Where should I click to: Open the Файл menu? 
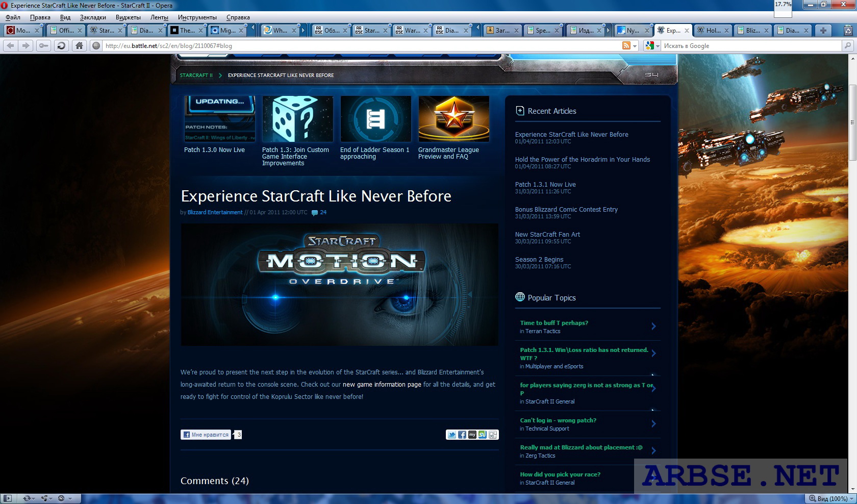tap(13, 17)
